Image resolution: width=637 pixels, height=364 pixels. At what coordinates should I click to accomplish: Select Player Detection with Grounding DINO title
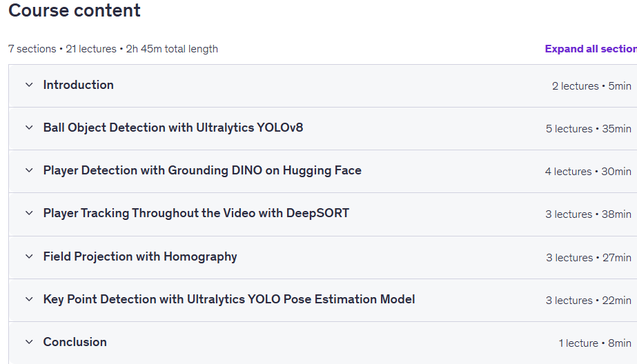click(x=202, y=170)
